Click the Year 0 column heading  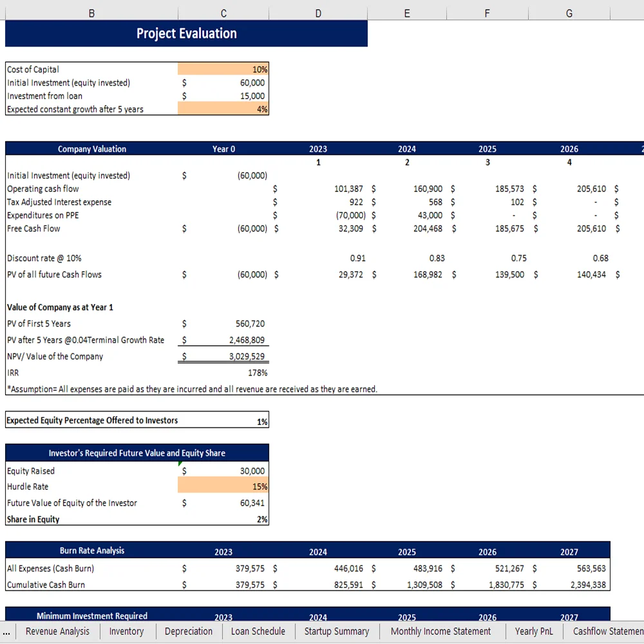[x=223, y=149]
